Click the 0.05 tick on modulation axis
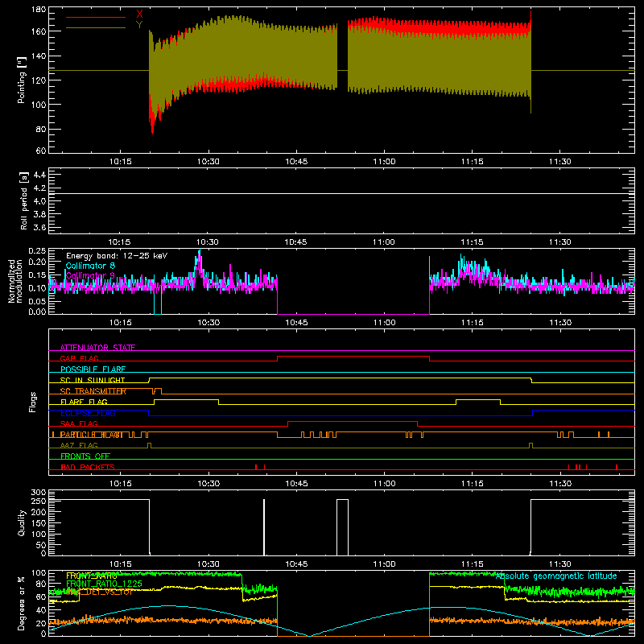644x644 pixels. coord(39,301)
